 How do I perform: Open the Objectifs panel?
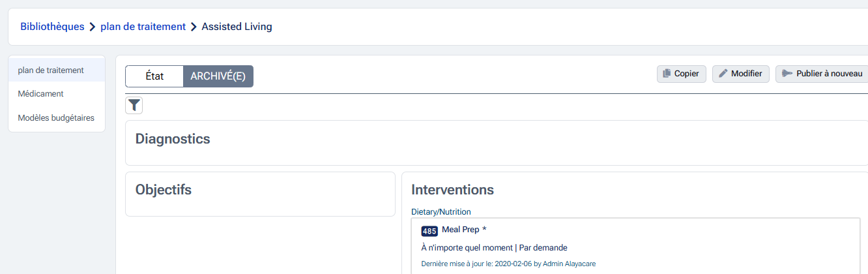(164, 190)
